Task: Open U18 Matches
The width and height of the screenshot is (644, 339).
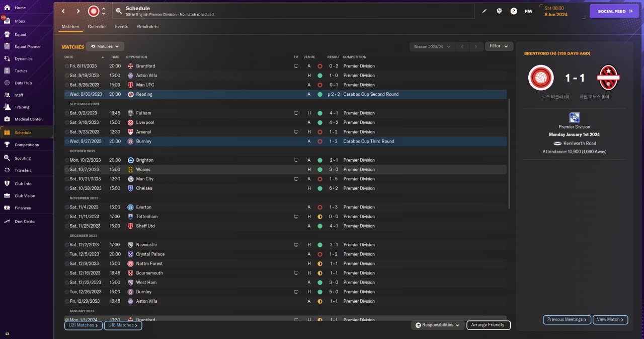Action: point(123,325)
